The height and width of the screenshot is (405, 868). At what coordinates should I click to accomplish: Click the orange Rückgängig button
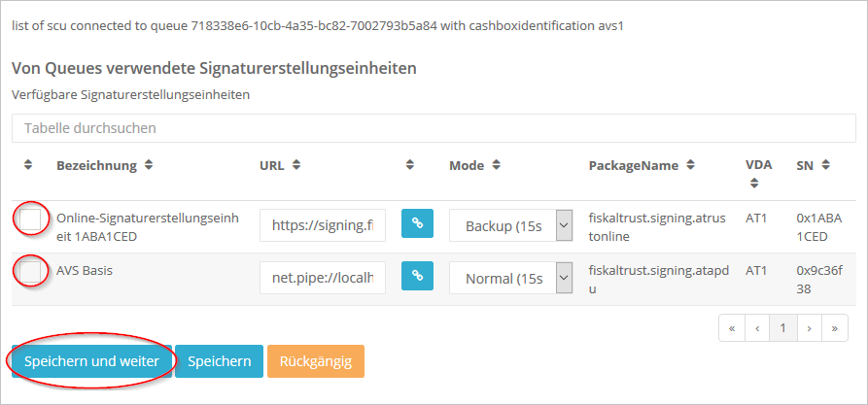point(315,361)
